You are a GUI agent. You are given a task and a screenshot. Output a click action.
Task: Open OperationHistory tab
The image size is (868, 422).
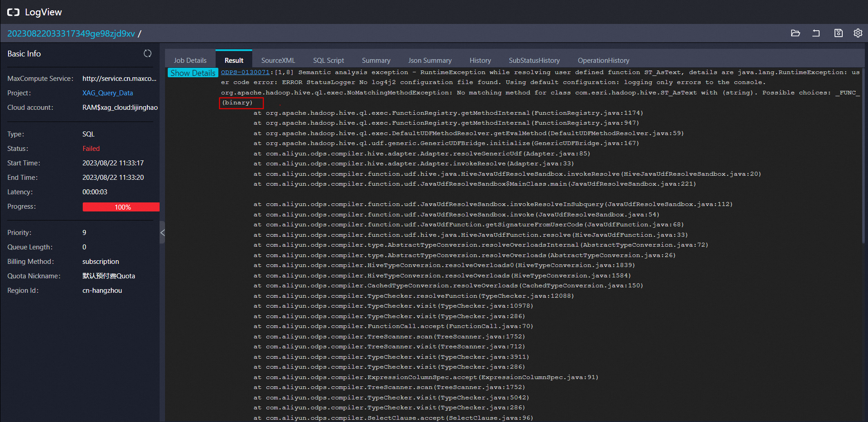(x=604, y=60)
